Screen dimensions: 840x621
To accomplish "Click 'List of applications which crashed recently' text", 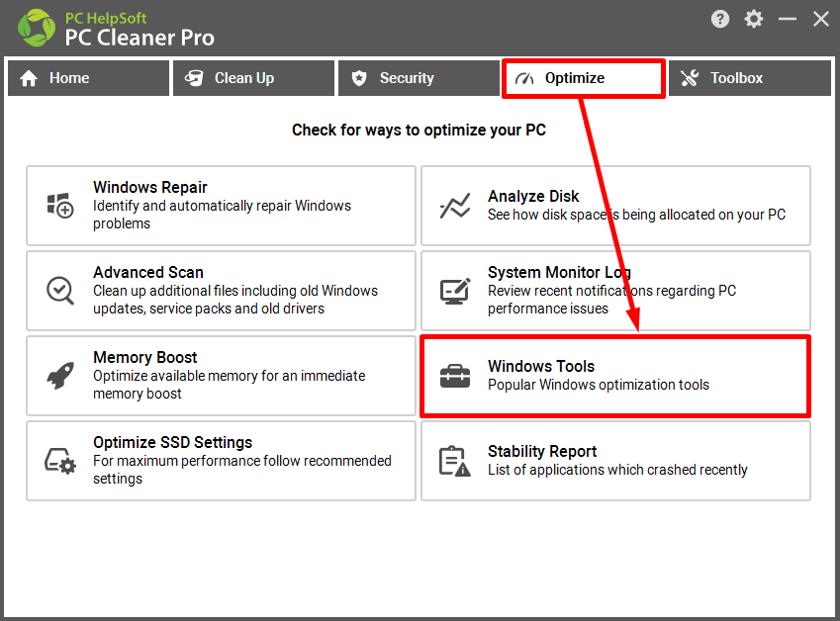I will (x=617, y=470).
